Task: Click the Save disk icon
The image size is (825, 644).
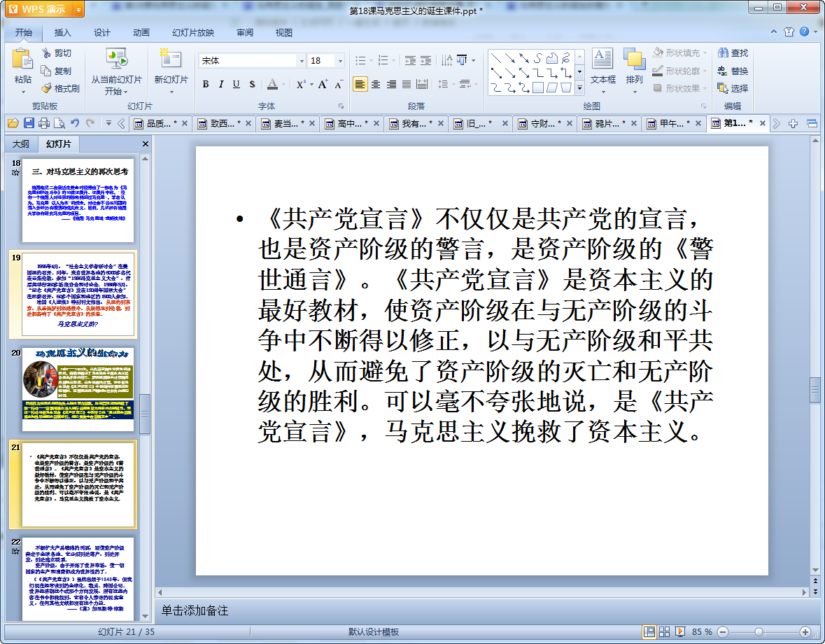Action: tap(29, 123)
